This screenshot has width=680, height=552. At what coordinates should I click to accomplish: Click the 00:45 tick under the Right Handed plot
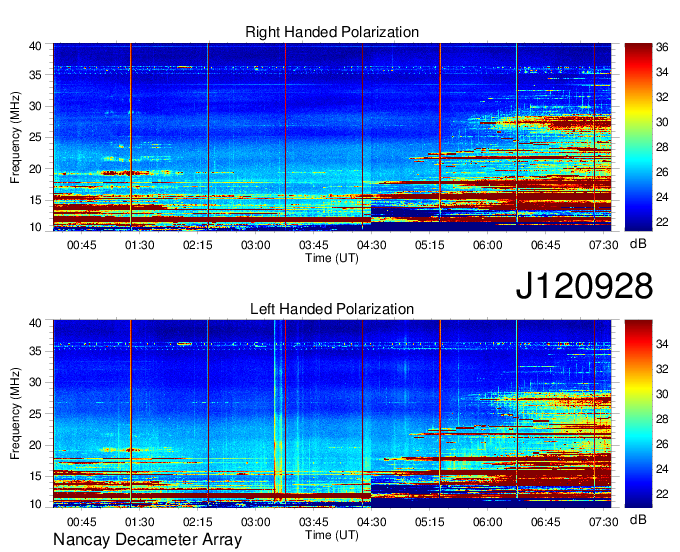click(x=82, y=245)
